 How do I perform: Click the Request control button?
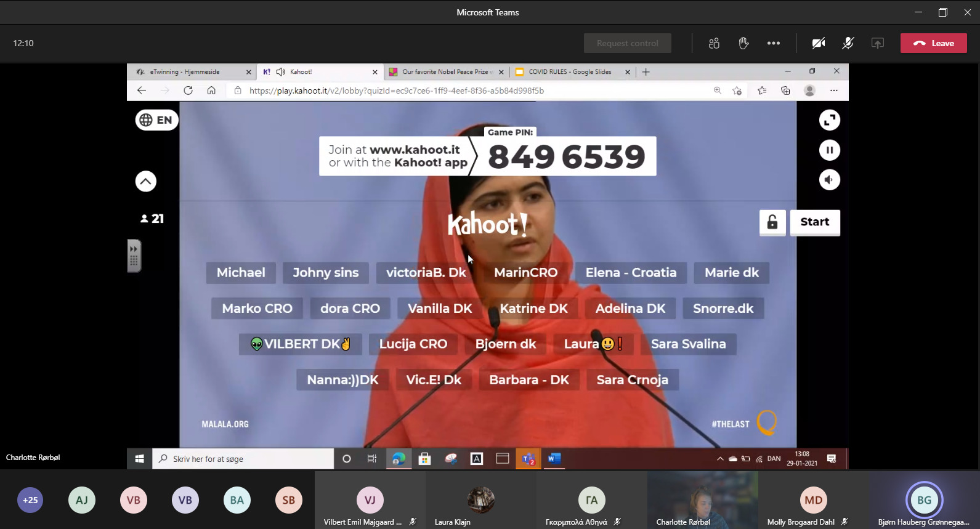(x=628, y=43)
